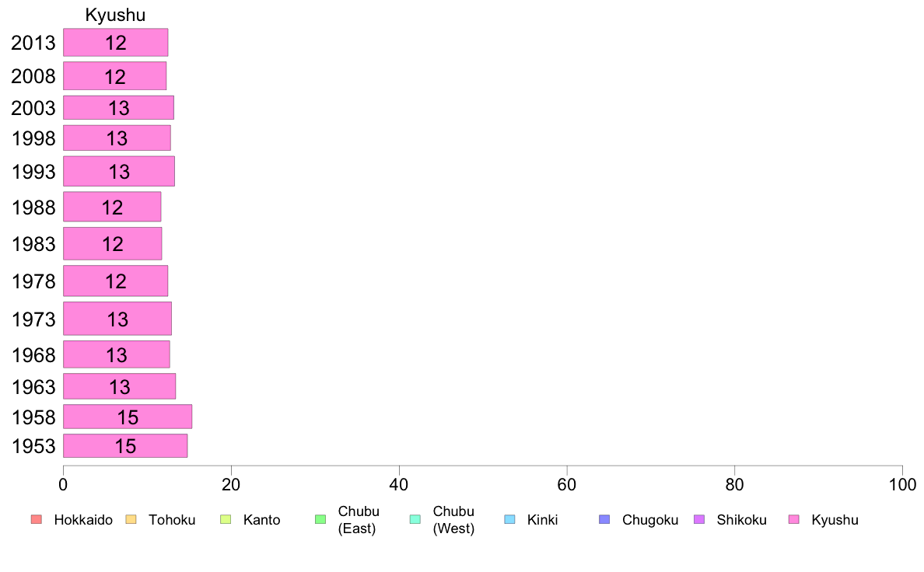Click the 1973 year axis label
This screenshot has height=572, width=924.
pyautogui.click(x=33, y=319)
